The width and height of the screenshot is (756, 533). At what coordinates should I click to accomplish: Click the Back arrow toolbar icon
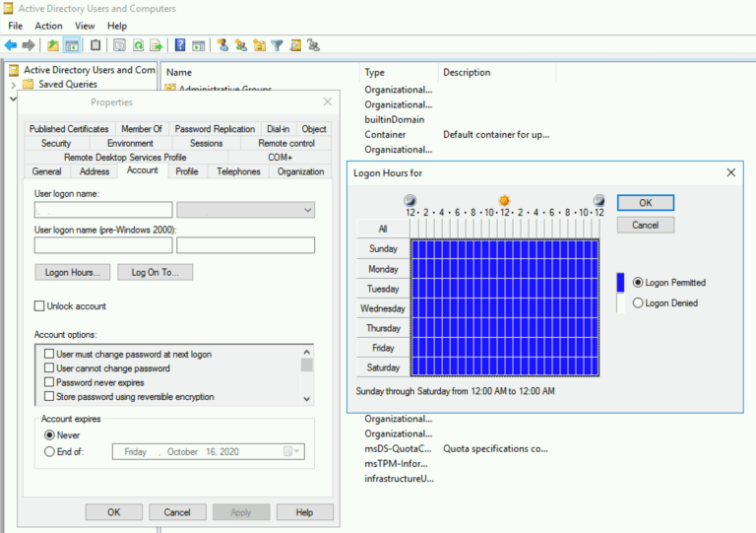11,45
